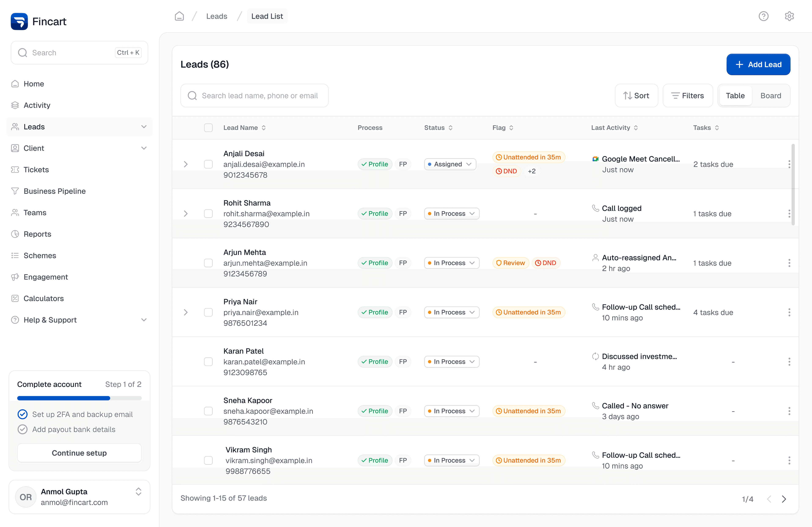The width and height of the screenshot is (812, 527).
Task: Click the Sort button
Action: coord(636,96)
